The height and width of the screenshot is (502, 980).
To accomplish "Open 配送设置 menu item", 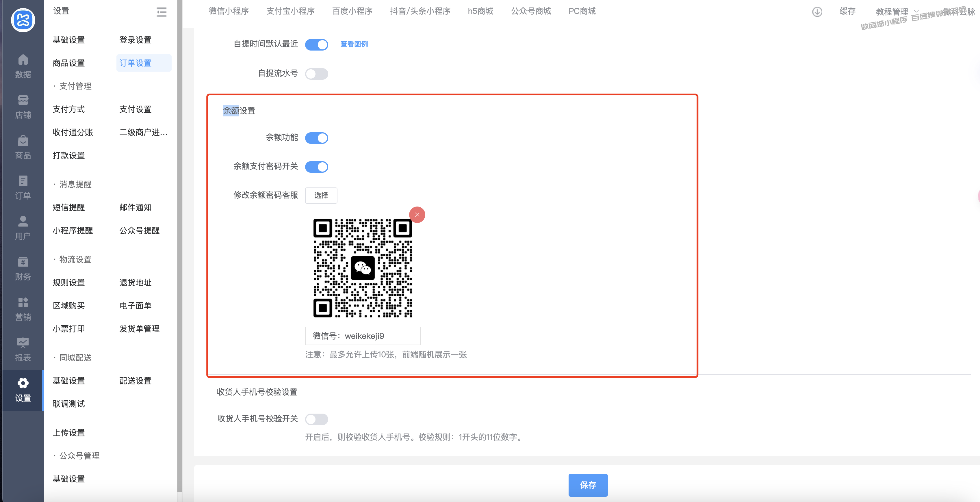I will pos(136,381).
